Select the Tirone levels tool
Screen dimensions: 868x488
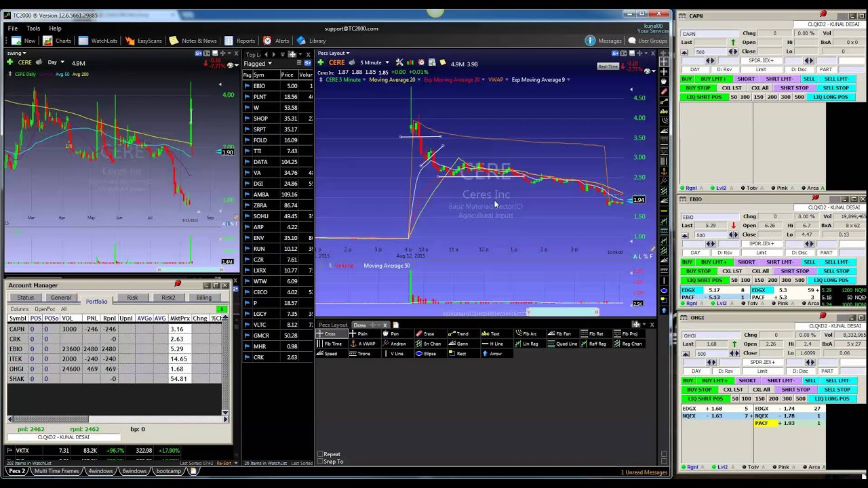364,354
